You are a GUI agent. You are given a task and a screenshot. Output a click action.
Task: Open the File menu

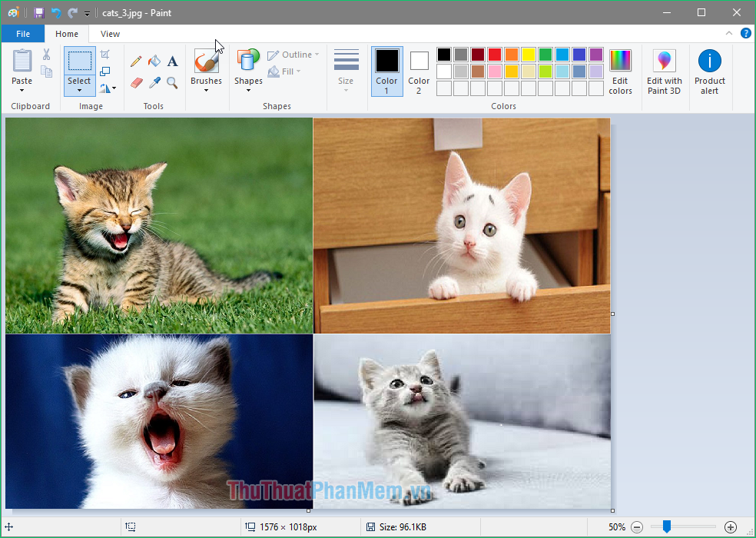(22, 33)
